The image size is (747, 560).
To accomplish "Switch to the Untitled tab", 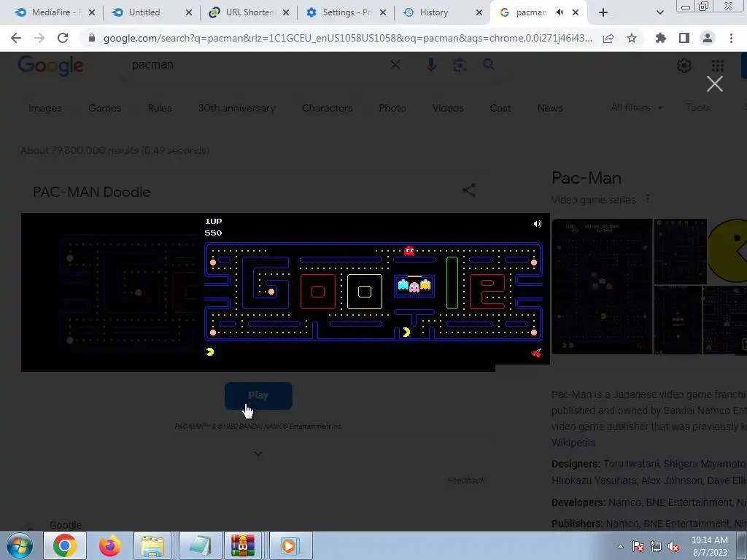I will 152,12.
